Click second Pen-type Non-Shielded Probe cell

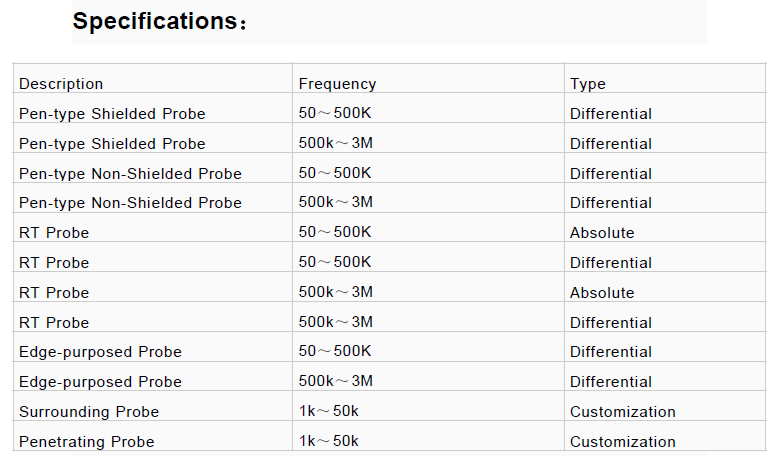130,203
